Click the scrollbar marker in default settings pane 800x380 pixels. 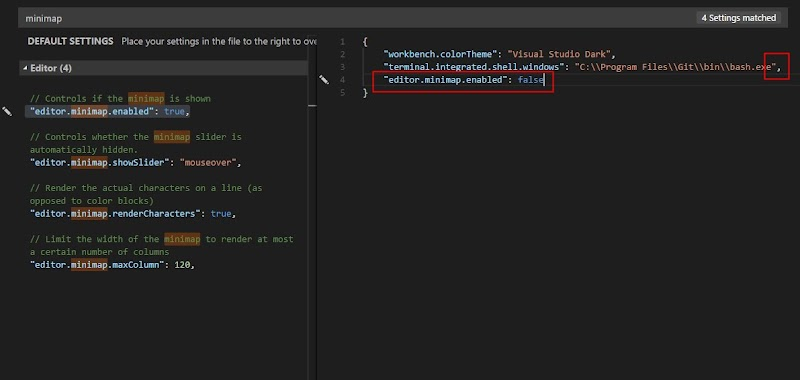[312, 106]
